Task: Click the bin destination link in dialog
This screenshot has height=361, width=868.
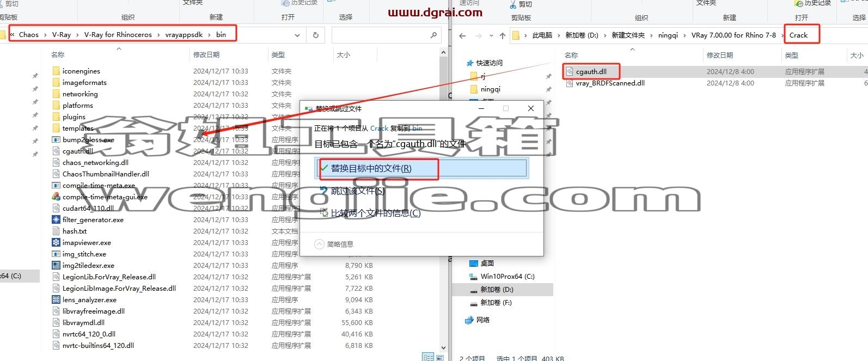Action: tap(417, 129)
